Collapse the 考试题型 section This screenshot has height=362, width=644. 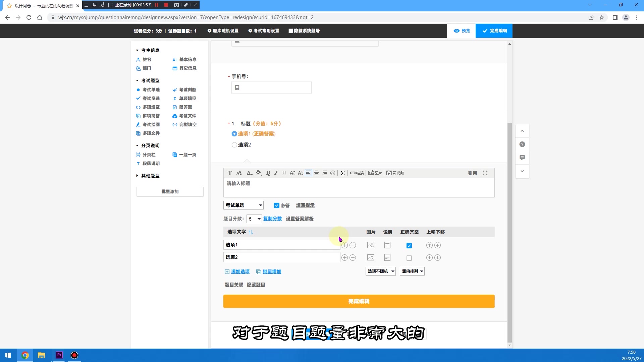tap(137, 80)
